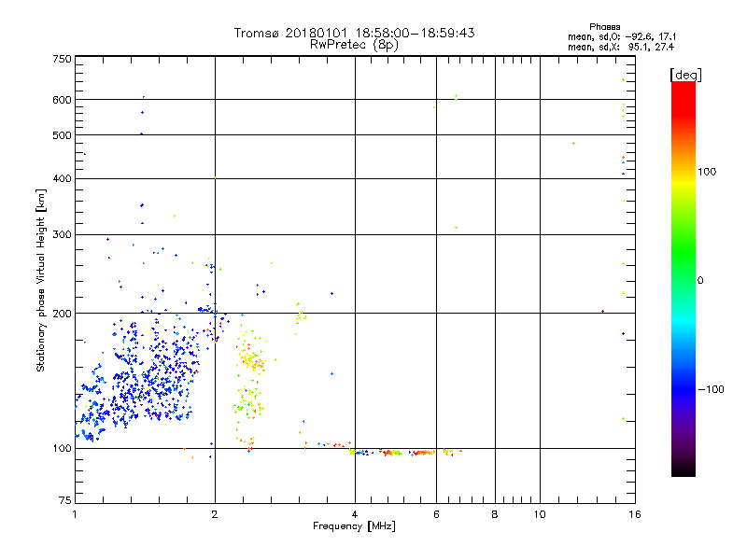Click the '100' y-axis tick label

point(62,449)
